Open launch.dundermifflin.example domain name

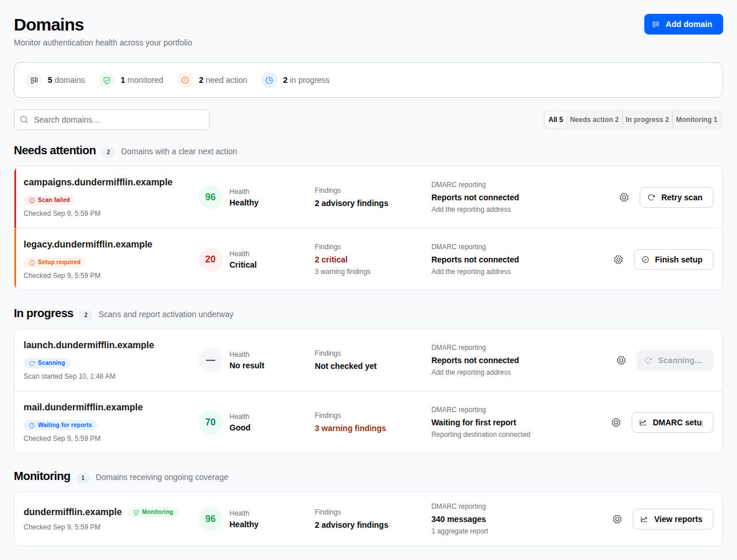[x=89, y=345]
